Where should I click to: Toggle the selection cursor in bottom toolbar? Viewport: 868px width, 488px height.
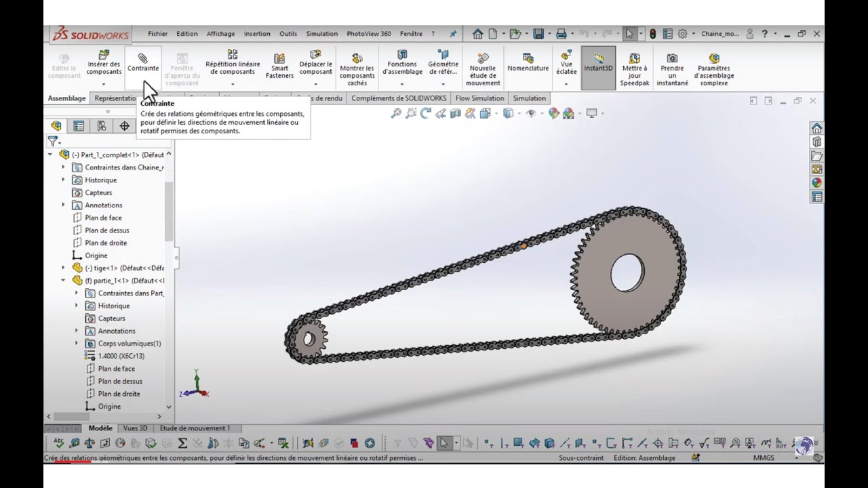[444, 443]
